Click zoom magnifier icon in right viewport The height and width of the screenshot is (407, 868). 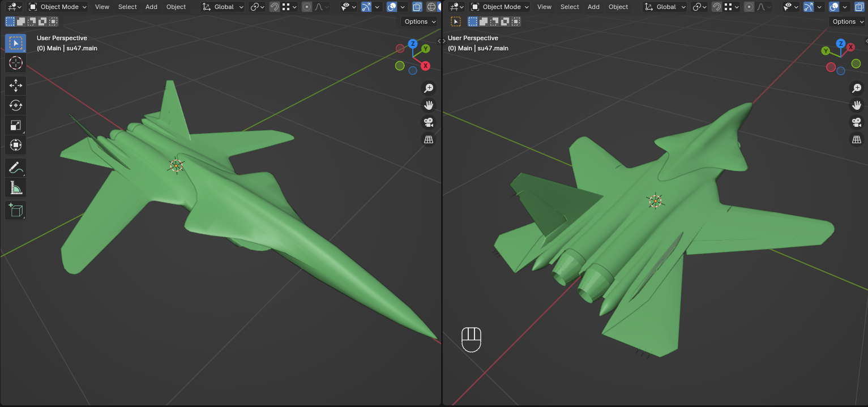click(857, 88)
